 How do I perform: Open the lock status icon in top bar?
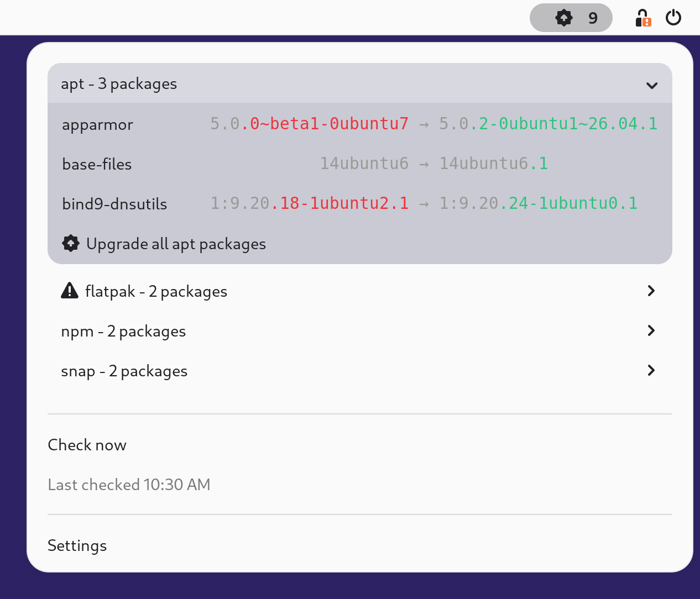[x=642, y=18]
